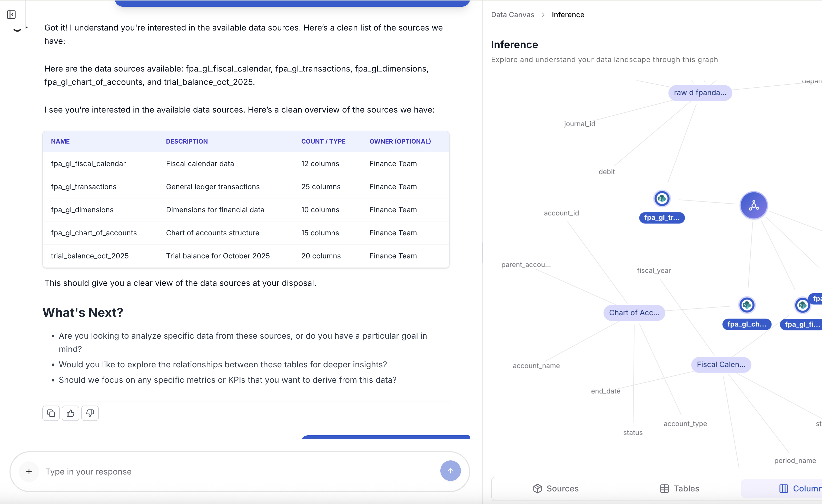This screenshot has width=822, height=504.
Task: Copy the assistant response
Action: (51, 413)
